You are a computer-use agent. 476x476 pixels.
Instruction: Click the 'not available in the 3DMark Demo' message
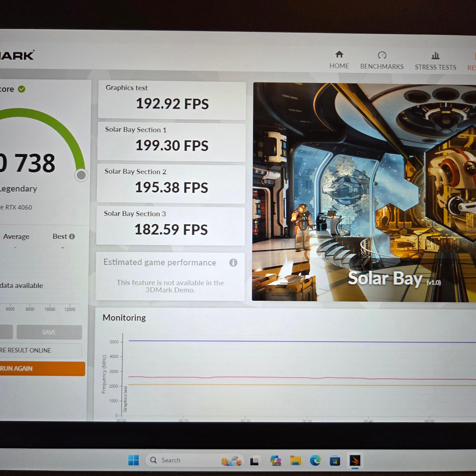170,286
